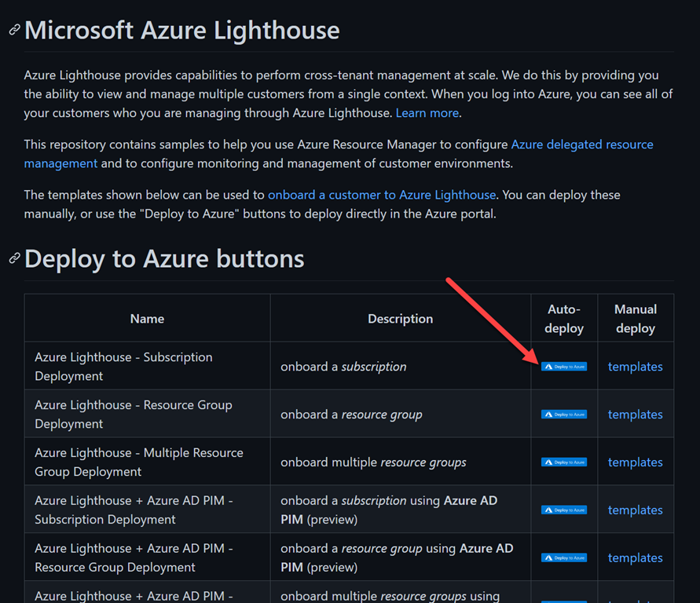The height and width of the screenshot is (603, 700).
Task: Open templates link for PIM Subscription Deployment row
Action: pos(635,510)
